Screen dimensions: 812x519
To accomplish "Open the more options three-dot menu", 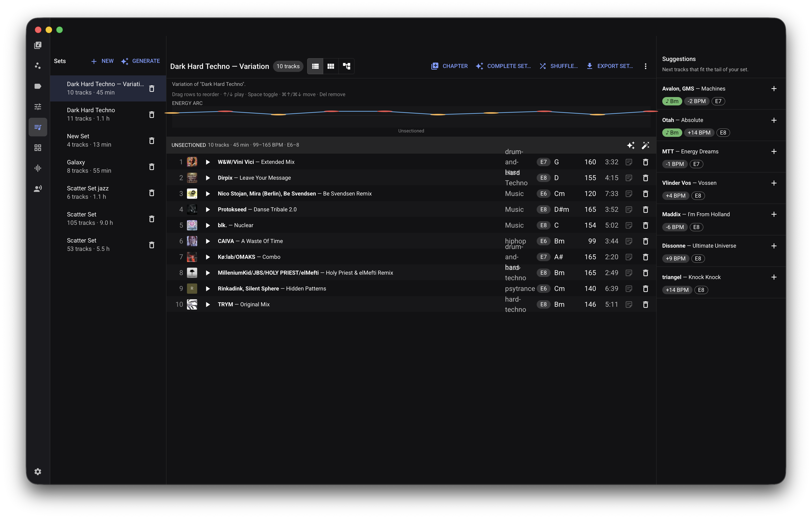I will pos(646,66).
